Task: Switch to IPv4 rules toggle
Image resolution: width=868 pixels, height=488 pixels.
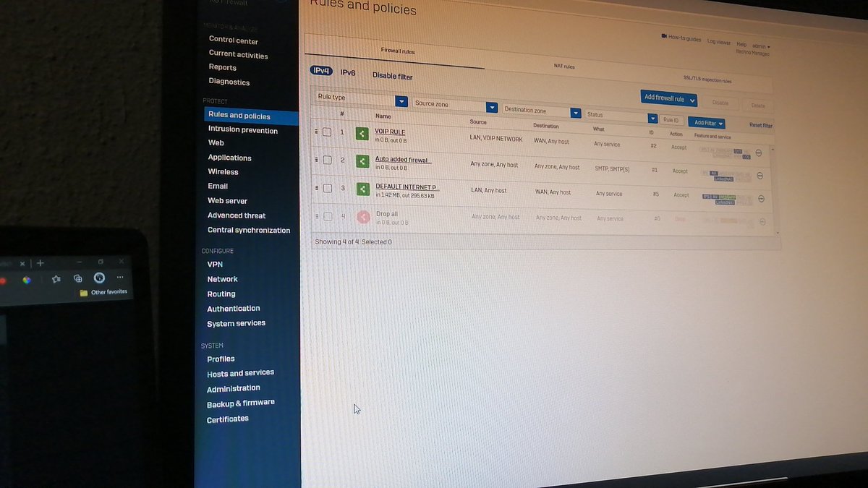Action: pyautogui.click(x=321, y=71)
